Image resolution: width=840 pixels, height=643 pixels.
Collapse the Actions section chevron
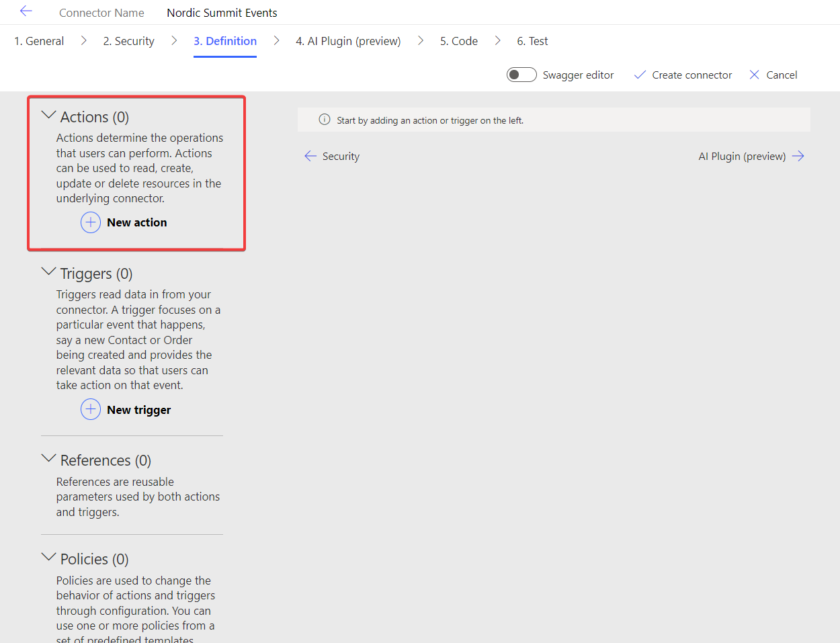(48, 116)
